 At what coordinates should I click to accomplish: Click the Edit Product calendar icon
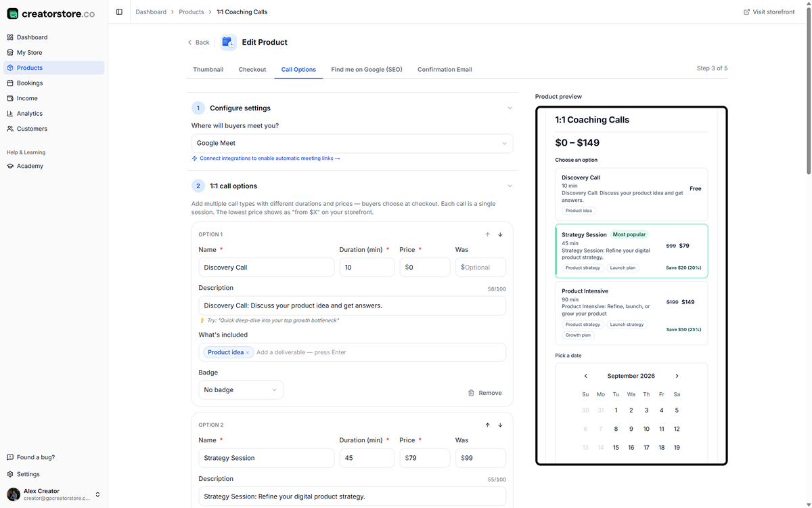click(228, 42)
